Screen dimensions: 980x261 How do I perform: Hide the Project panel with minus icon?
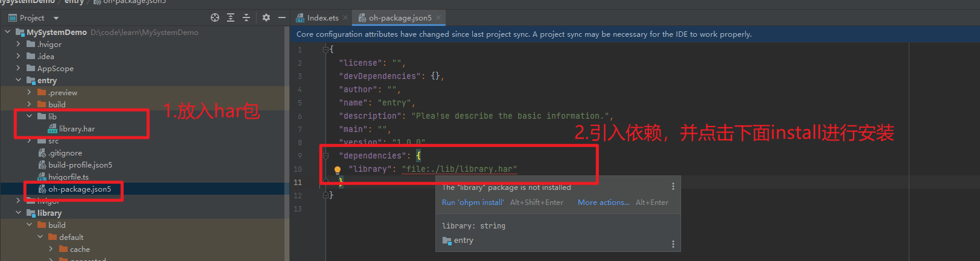(281, 17)
